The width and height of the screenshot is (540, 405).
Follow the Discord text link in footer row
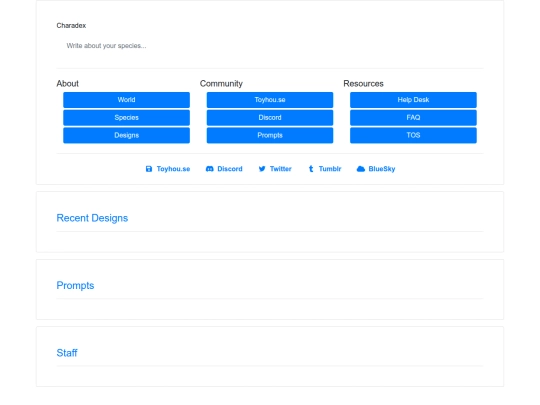pos(230,169)
